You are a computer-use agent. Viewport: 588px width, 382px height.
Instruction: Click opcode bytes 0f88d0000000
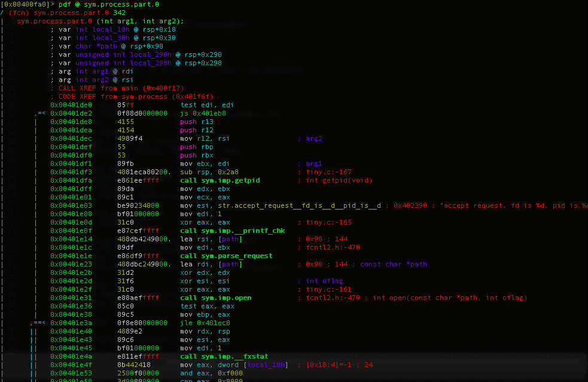(142, 113)
